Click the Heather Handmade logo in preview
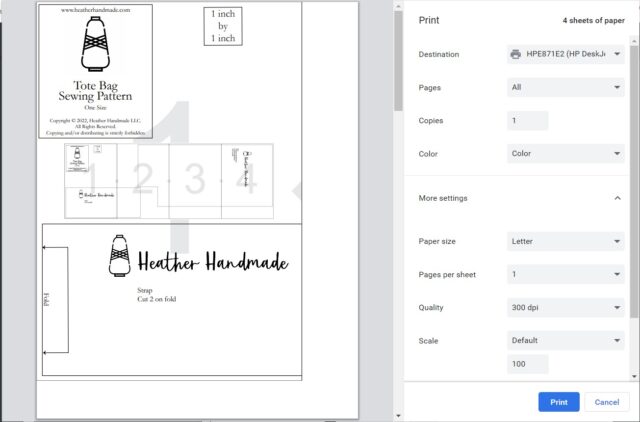Viewport: 640px width, 422px height. click(x=199, y=256)
